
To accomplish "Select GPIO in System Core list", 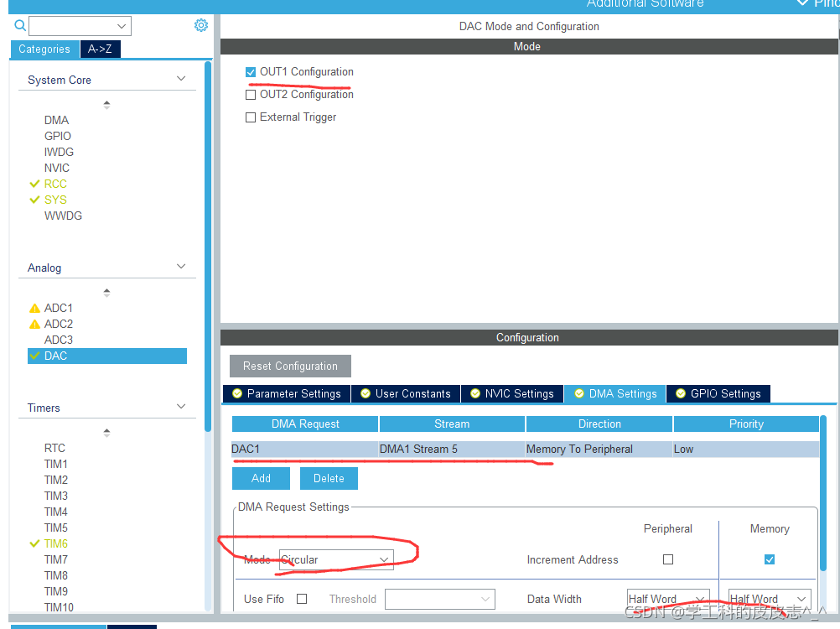I will coord(58,136).
